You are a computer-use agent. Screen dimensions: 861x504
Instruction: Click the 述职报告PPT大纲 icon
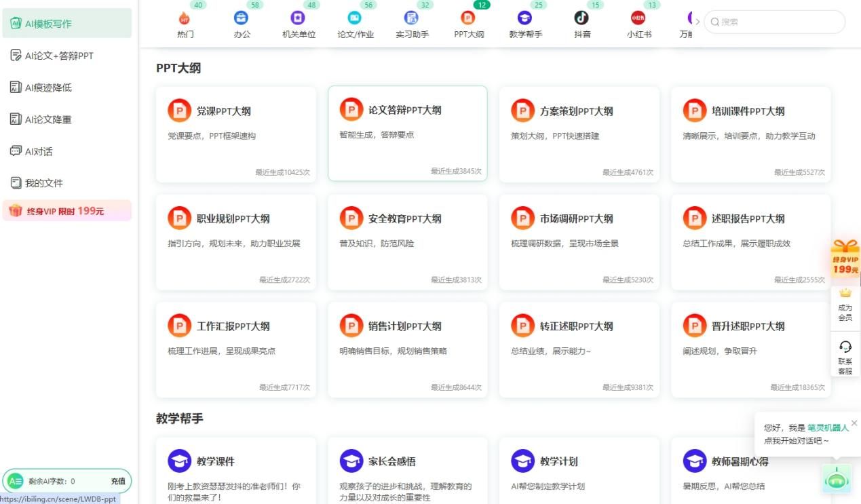694,218
